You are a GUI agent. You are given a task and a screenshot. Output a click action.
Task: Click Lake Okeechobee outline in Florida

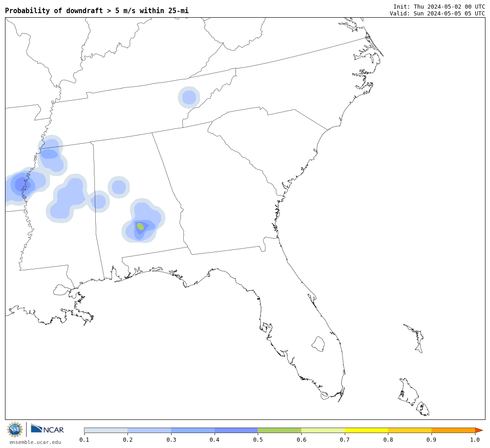(x=318, y=344)
